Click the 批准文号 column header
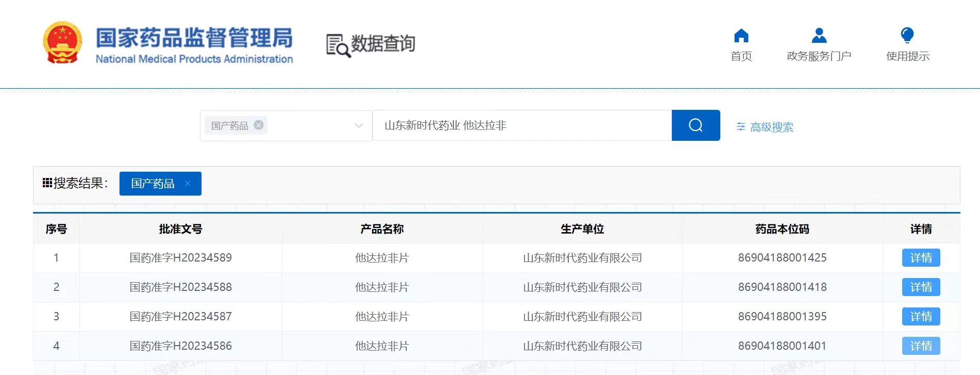Screen dimensions: 980x375 180,229
